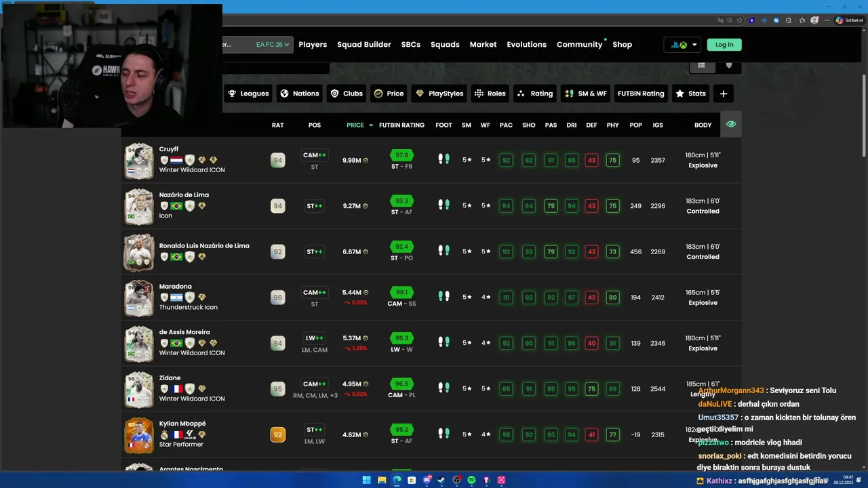
Task: Open the Shop menu
Action: 622,45
